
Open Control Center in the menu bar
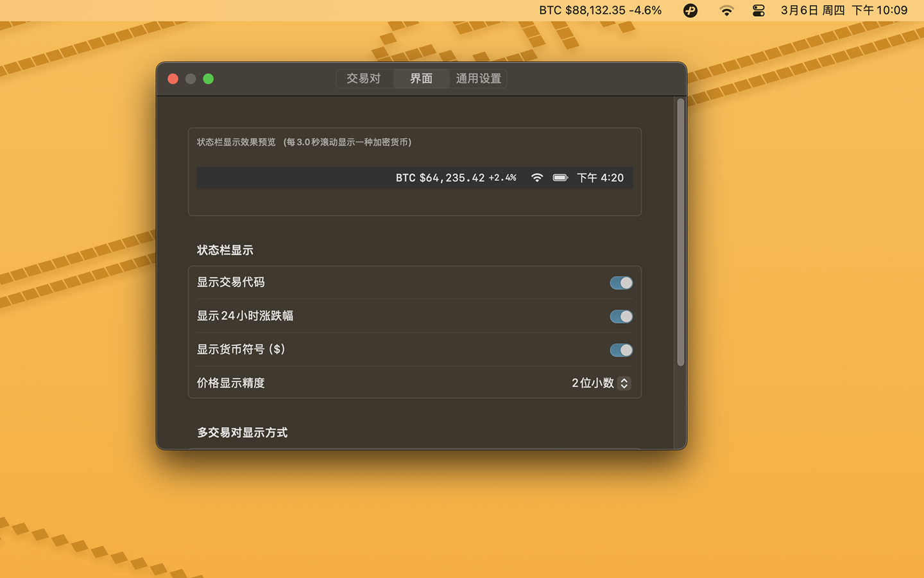(758, 10)
